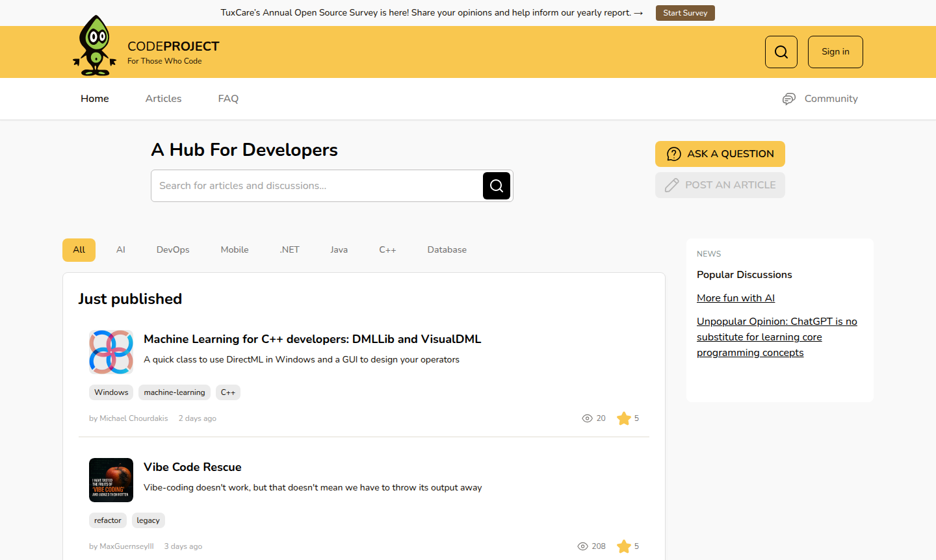Select the refactor tag under Vibe Code Rescue
The image size is (936, 560).
(108, 520)
